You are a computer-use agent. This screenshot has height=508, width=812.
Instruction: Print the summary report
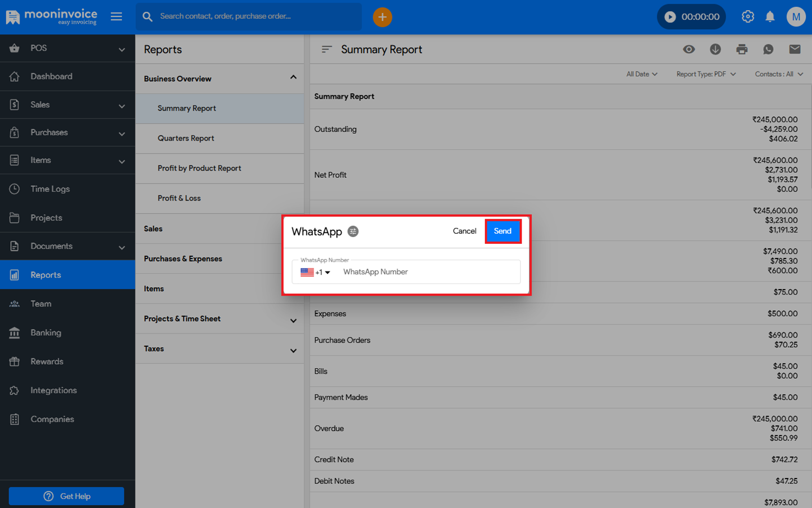[742, 50]
